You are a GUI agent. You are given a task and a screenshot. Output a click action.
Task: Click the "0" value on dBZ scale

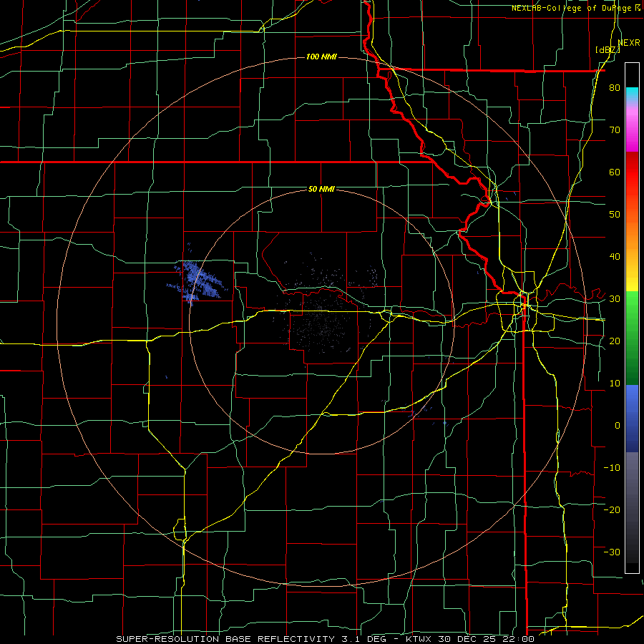point(618,426)
